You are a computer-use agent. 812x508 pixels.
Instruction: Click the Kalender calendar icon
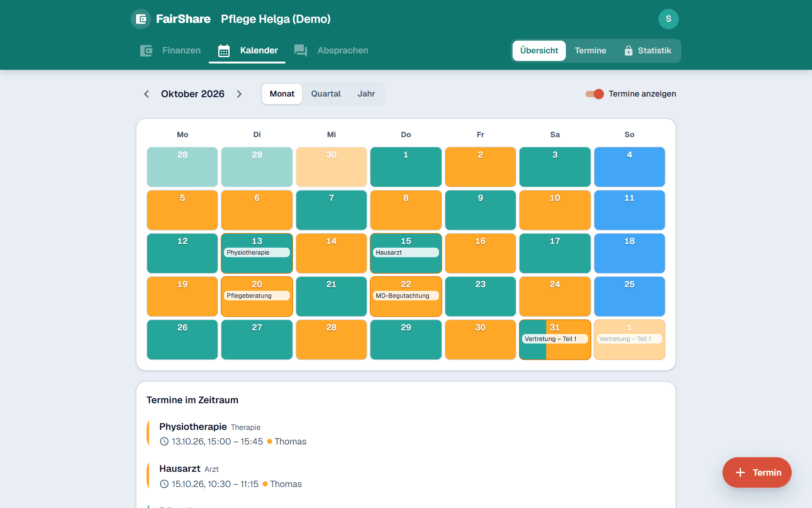(x=224, y=51)
